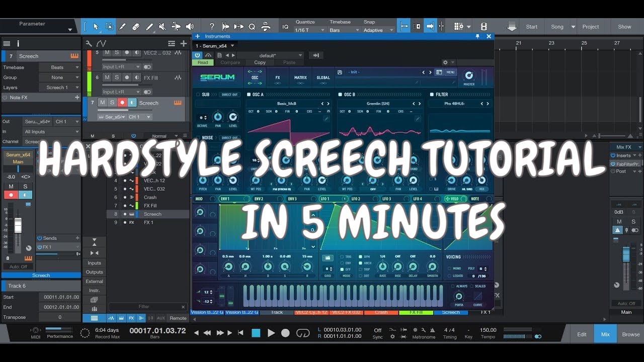The height and width of the screenshot is (362, 644).
Task: Open the 1 - Serum_x64 instrument dropdown
Action: (x=215, y=46)
